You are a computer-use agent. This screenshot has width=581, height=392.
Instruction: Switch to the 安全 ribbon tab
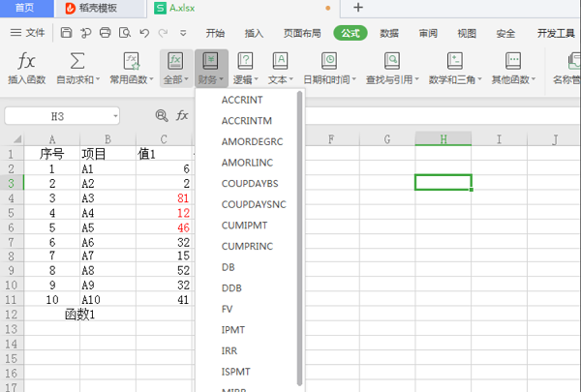pyautogui.click(x=505, y=33)
